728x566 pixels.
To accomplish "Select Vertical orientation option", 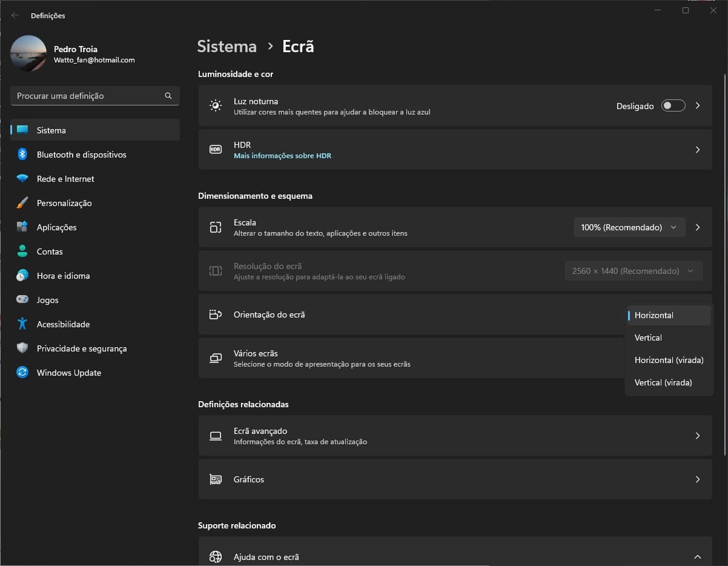I will [x=648, y=338].
